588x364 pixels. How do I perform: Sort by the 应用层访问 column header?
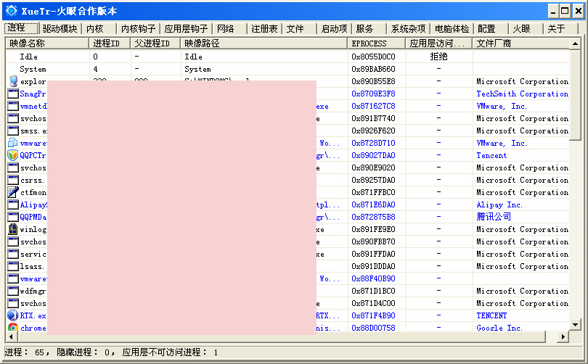pos(438,44)
